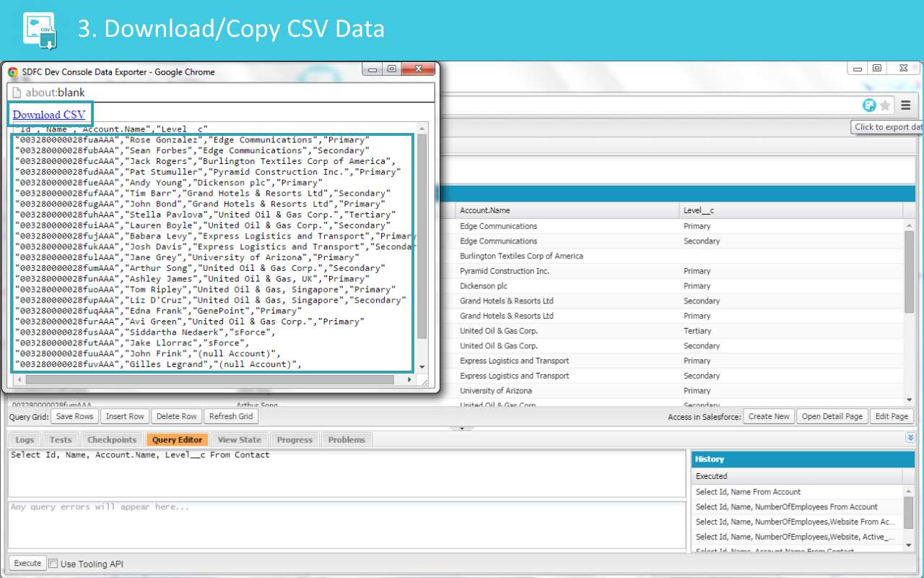Image resolution: width=924 pixels, height=578 pixels.
Task: Click the Open Detail Page button
Action: pyautogui.click(x=832, y=417)
